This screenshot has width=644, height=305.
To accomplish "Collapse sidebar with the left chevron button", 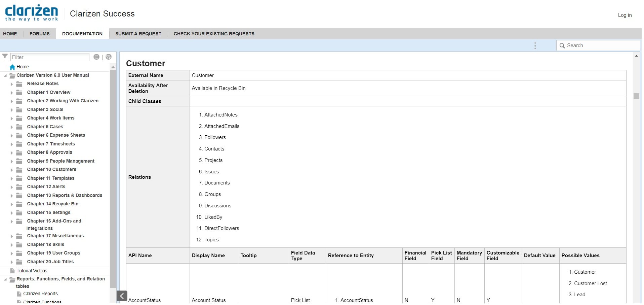I will (x=122, y=296).
